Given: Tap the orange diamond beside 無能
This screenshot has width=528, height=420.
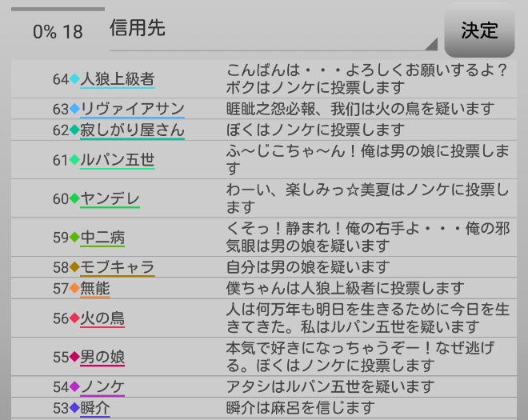Looking at the screenshot, I should pos(75,288).
